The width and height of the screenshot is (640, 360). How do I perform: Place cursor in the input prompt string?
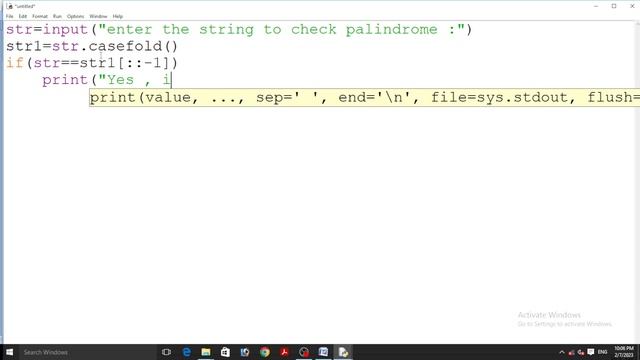tap(282, 29)
